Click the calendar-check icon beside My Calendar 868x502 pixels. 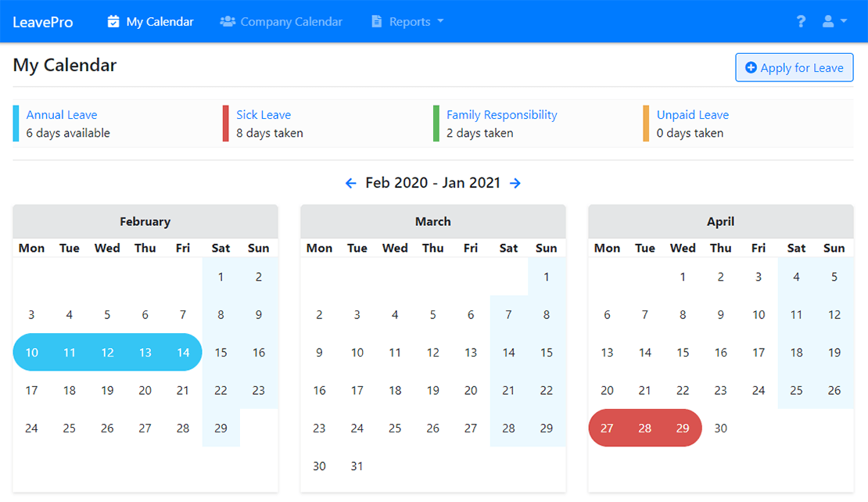click(113, 22)
